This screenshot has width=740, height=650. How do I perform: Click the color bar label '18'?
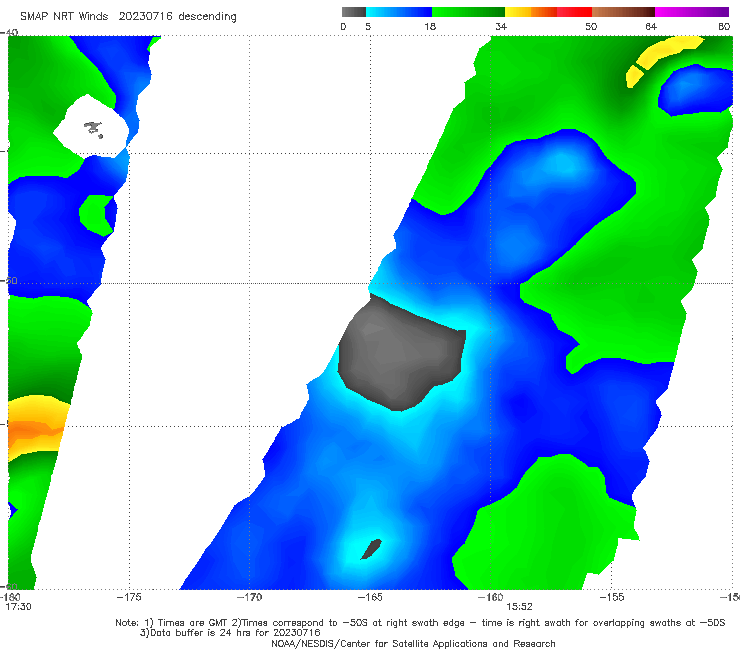click(x=430, y=26)
